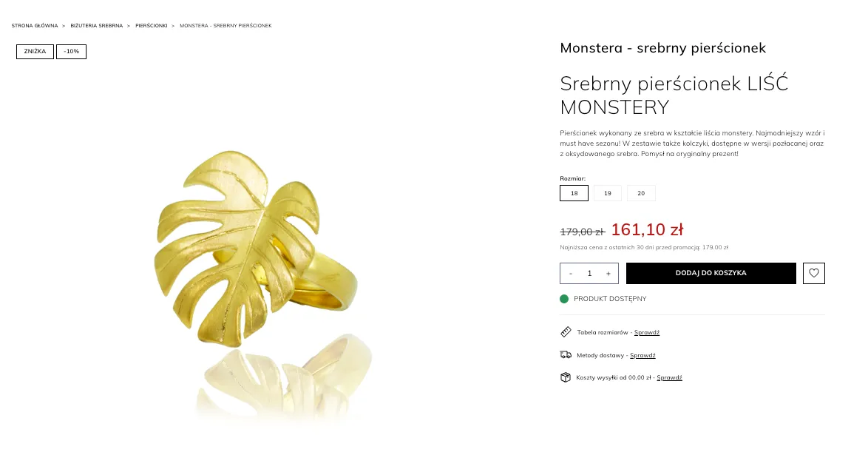This screenshot has width=868, height=455.
Task: Click the quantity input field
Action: point(589,274)
